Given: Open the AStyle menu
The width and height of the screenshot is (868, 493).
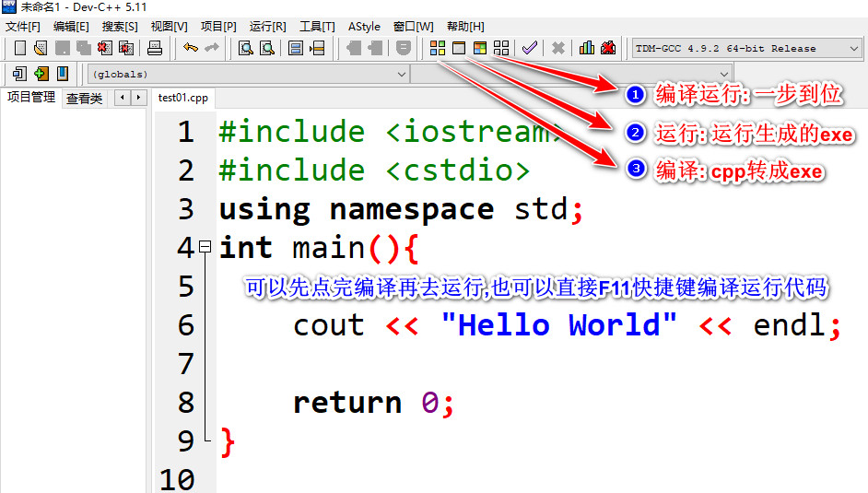Looking at the screenshot, I should [364, 27].
